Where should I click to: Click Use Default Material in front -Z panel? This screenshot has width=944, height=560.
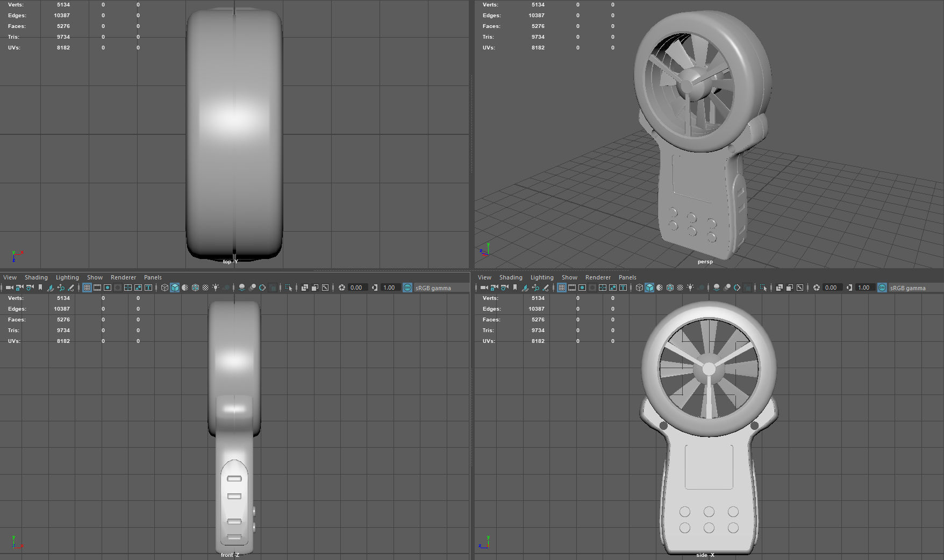pos(185,288)
